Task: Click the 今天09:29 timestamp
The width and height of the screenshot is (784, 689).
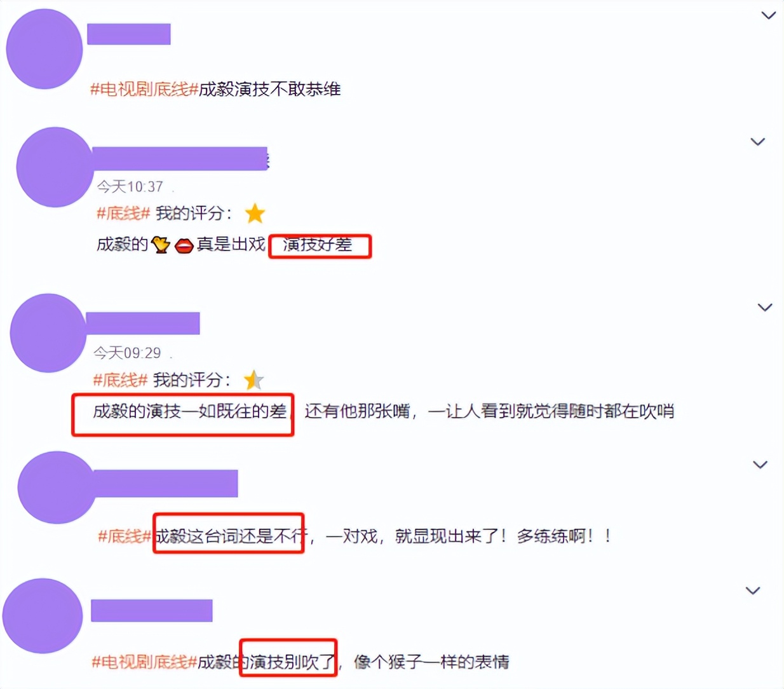Action: click(127, 353)
